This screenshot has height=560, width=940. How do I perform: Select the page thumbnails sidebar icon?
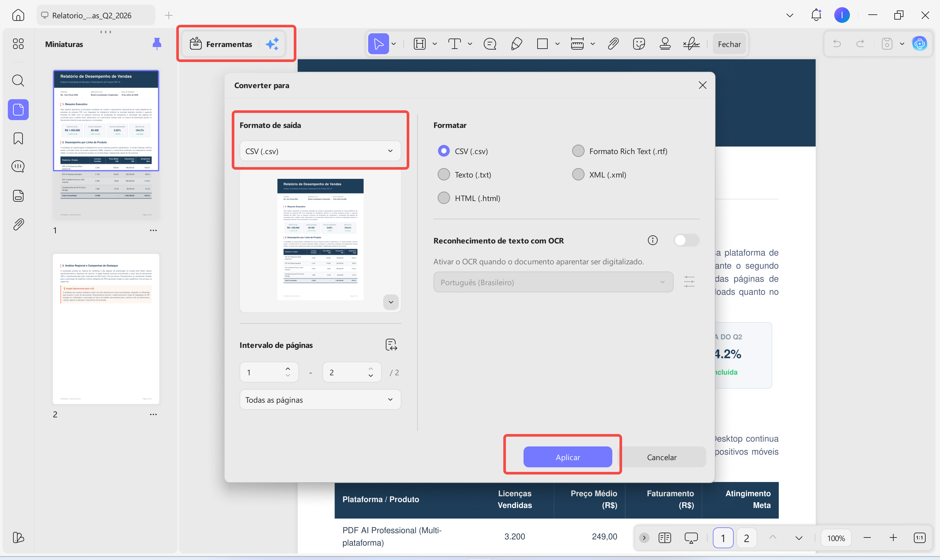pos(18,110)
